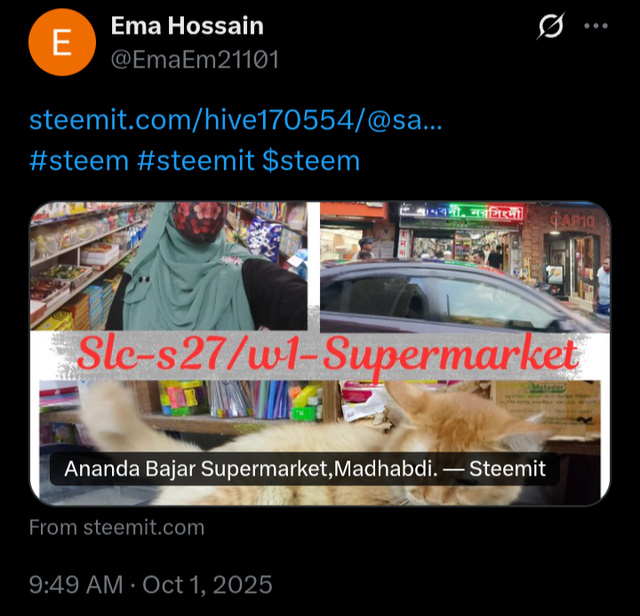Open the #steemit hashtag
Viewport: 640px width, 616px height.
196,161
